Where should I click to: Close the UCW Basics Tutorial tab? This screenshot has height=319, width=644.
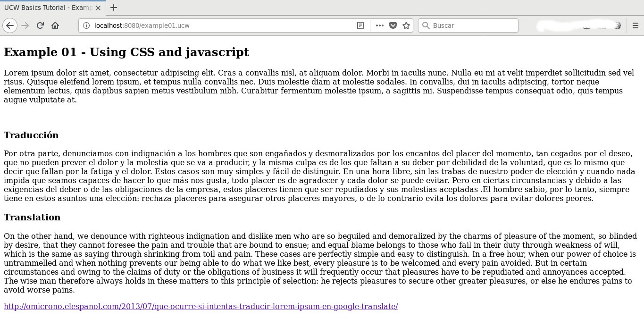(98, 8)
